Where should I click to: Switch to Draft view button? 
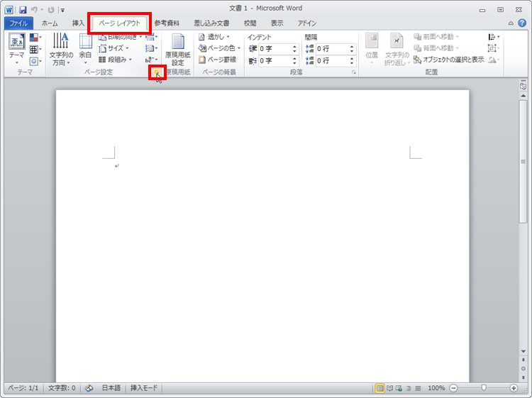418,388
